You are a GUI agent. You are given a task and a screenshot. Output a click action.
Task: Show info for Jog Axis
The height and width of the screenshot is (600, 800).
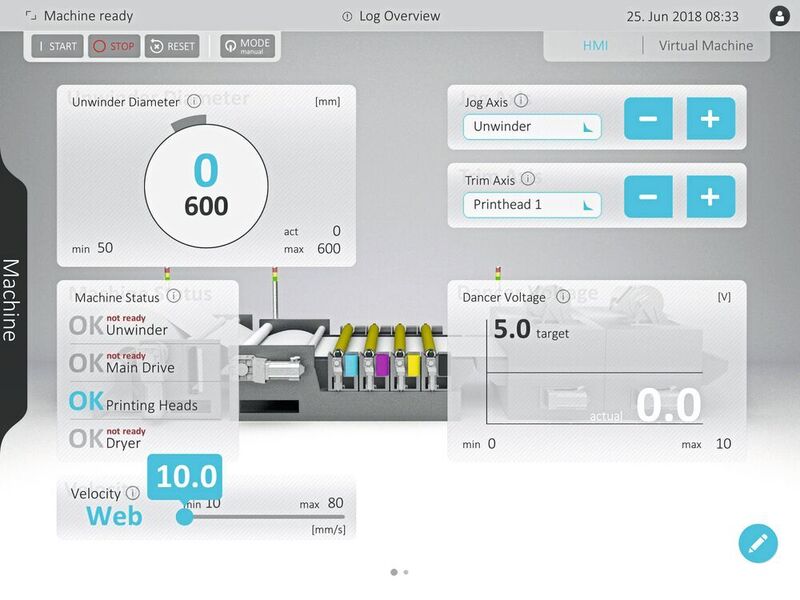(521, 101)
